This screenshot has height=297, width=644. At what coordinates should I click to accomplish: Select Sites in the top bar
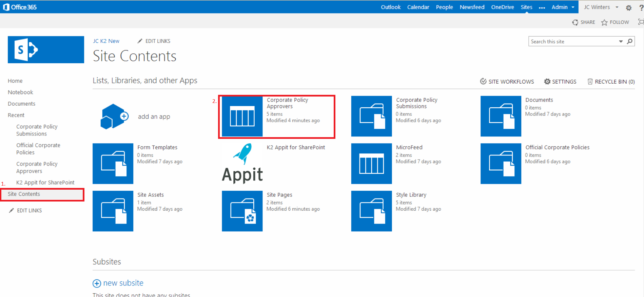(526, 7)
